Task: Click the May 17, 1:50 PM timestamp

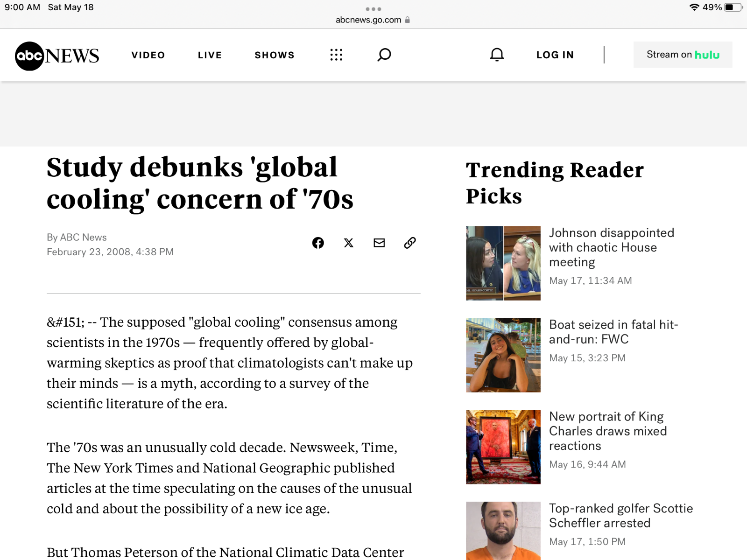Action: pos(587,542)
